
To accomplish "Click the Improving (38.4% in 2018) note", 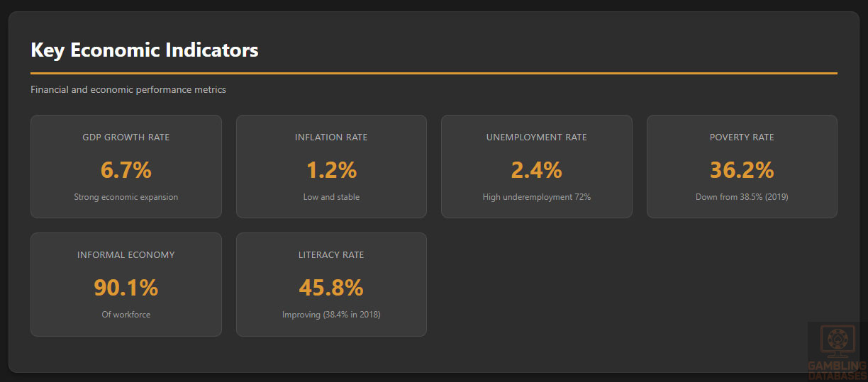I will coord(331,315).
